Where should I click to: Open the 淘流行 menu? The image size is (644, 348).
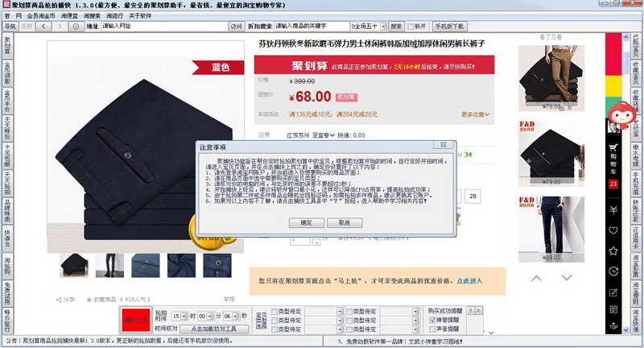(114, 15)
